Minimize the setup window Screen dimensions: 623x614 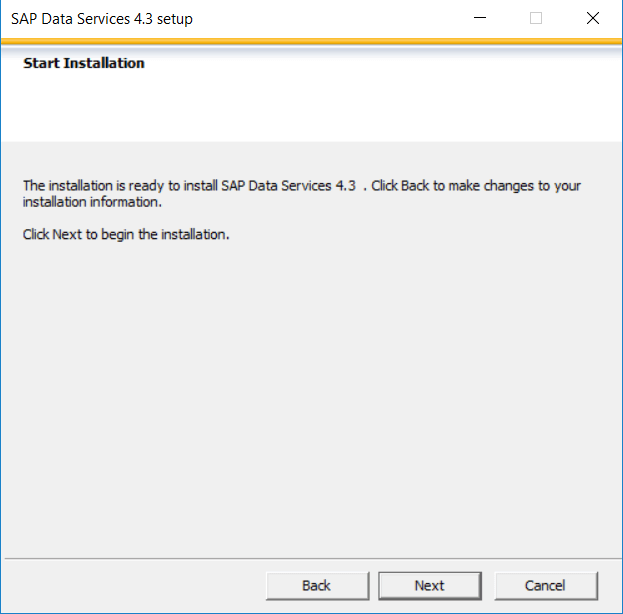click(480, 18)
